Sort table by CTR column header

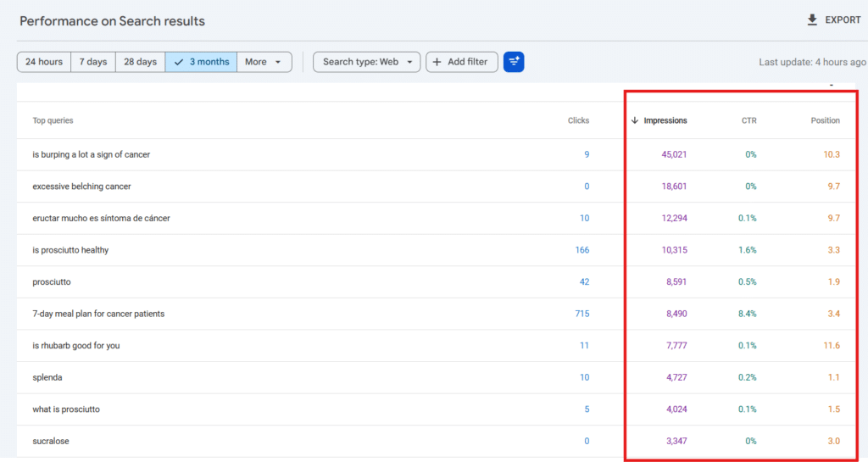point(748,120)
